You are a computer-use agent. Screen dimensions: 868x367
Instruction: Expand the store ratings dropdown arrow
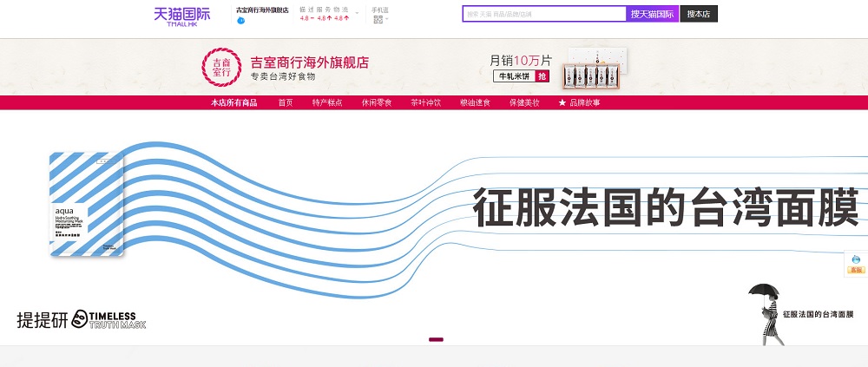click(x=357, y=12)
